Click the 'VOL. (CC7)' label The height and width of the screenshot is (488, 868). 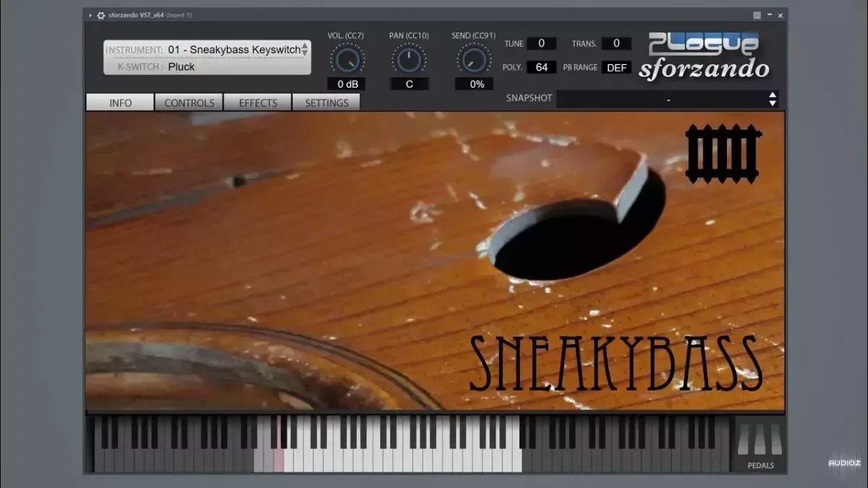coord(347,35)
